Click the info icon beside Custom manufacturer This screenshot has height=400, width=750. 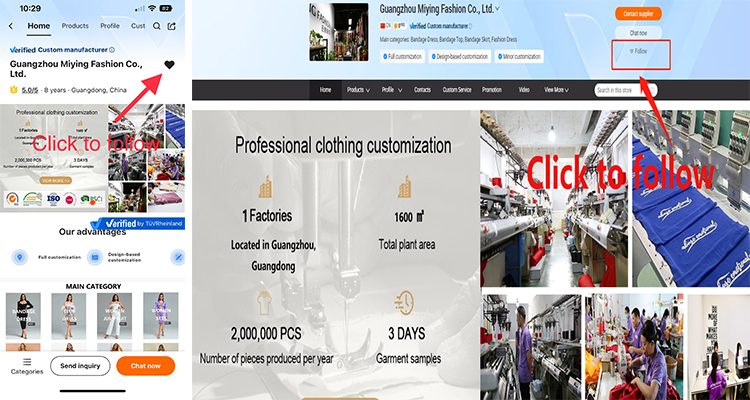coord(112,50)
